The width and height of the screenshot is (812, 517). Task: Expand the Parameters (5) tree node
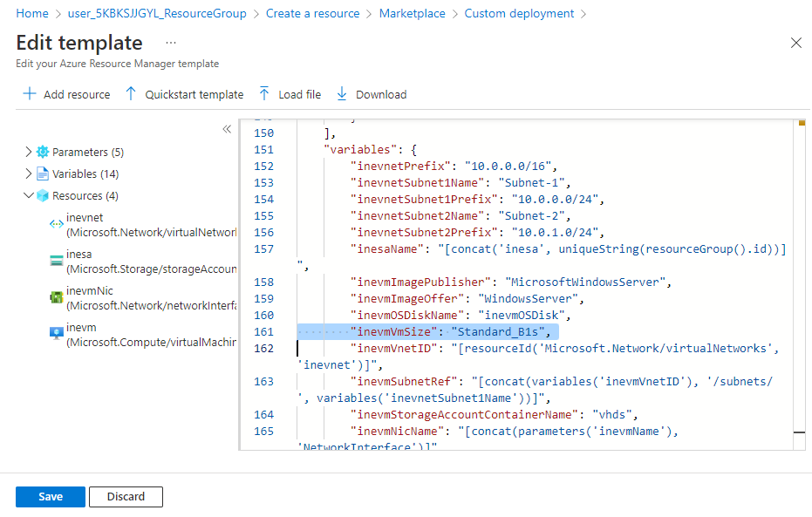coord(29,152)
